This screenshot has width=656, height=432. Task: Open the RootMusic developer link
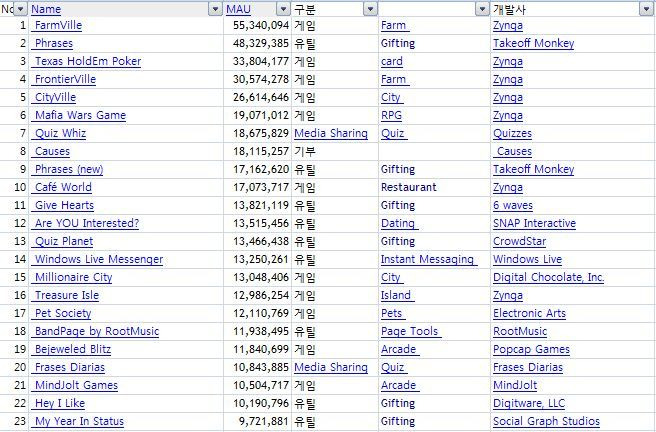point(520,331)
